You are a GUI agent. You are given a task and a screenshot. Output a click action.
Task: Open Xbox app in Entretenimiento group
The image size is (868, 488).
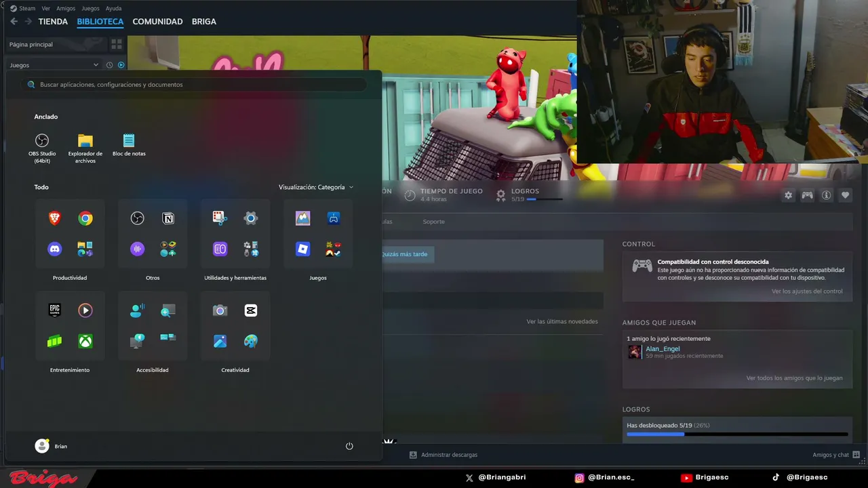click(x=85, y=341)
